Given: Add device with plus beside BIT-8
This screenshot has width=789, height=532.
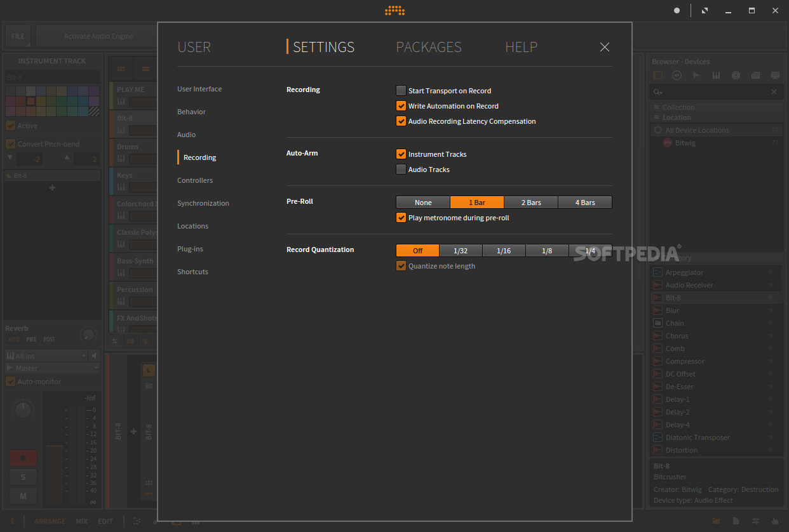Looking at the screenshot, I should 133,432.
